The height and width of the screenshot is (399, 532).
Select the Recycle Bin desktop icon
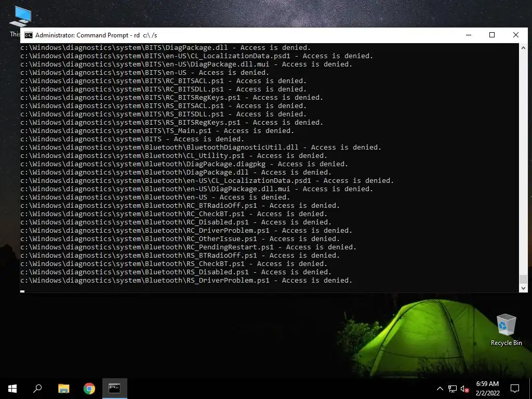pos(506,330)
